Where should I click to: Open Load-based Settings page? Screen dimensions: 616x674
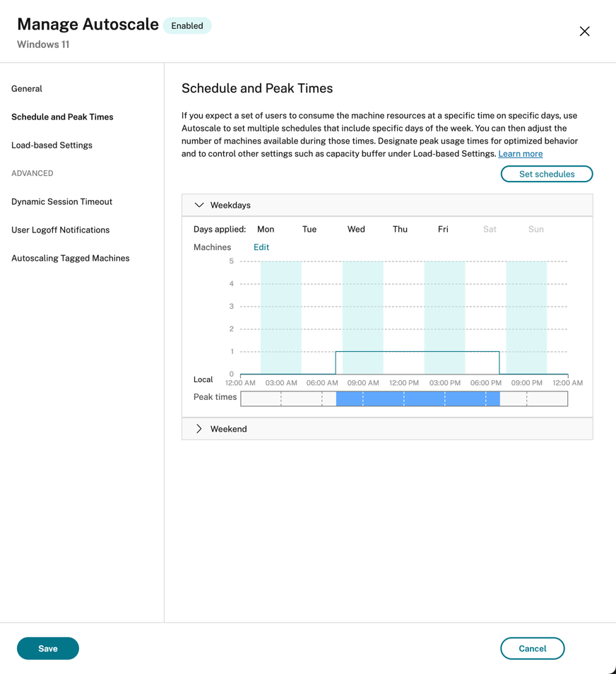click(52, 146)
